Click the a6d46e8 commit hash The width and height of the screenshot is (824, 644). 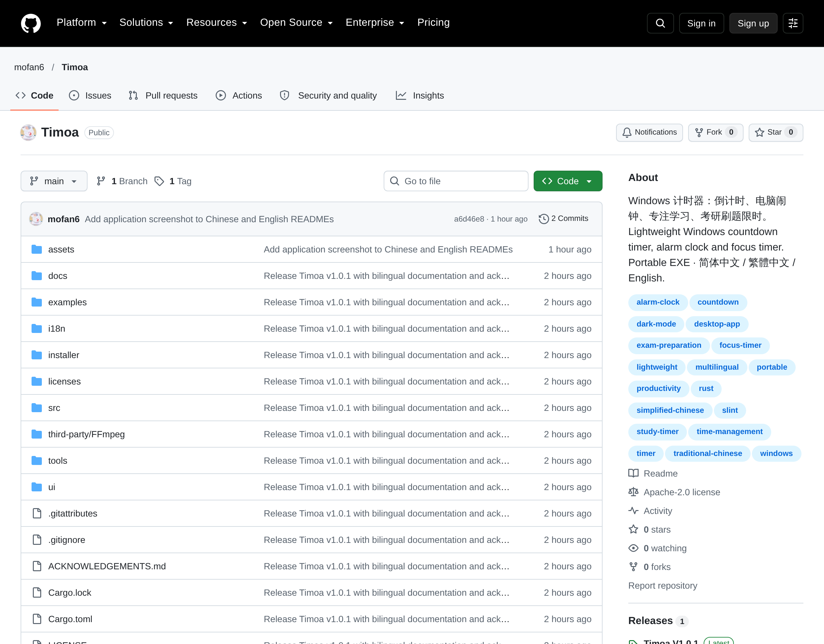click(469, 219)
